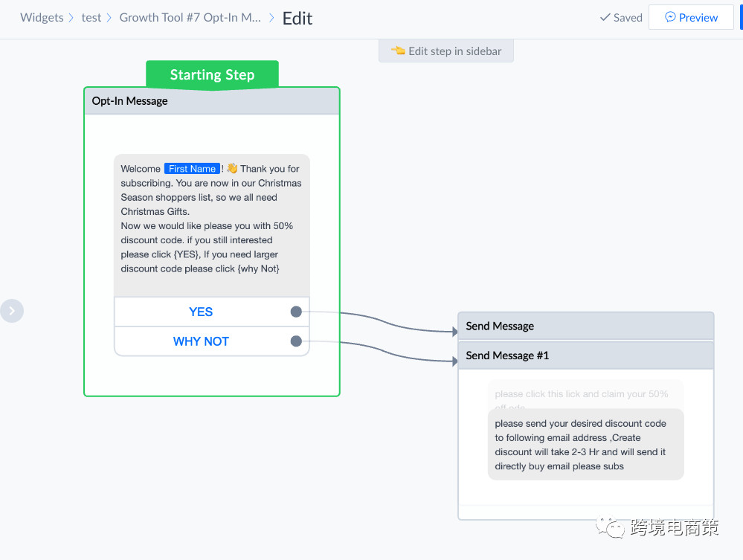Select the Send Message step header

pyautogui.click(x=585, y=326)
